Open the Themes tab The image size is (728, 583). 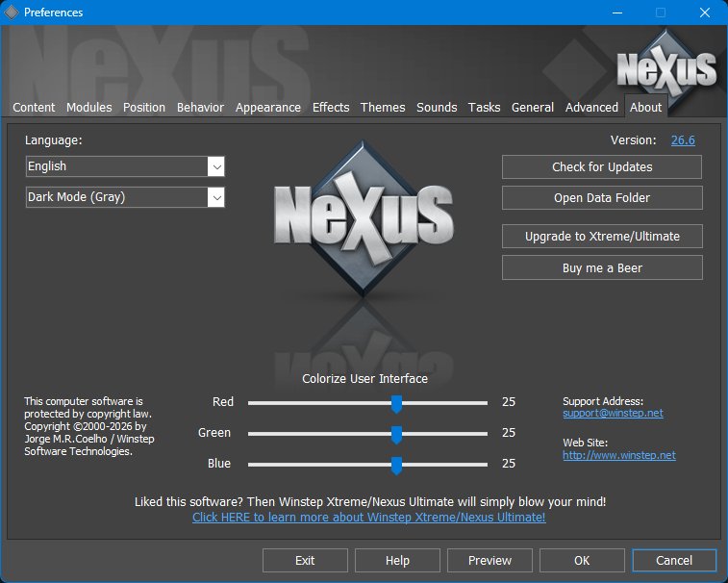[x=383, y=108]
